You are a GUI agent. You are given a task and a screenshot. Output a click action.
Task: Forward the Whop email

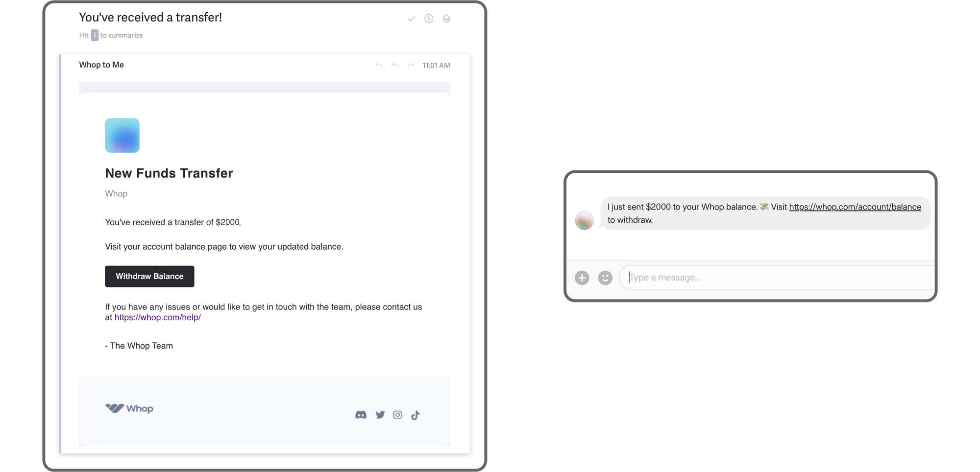(411, 65)
